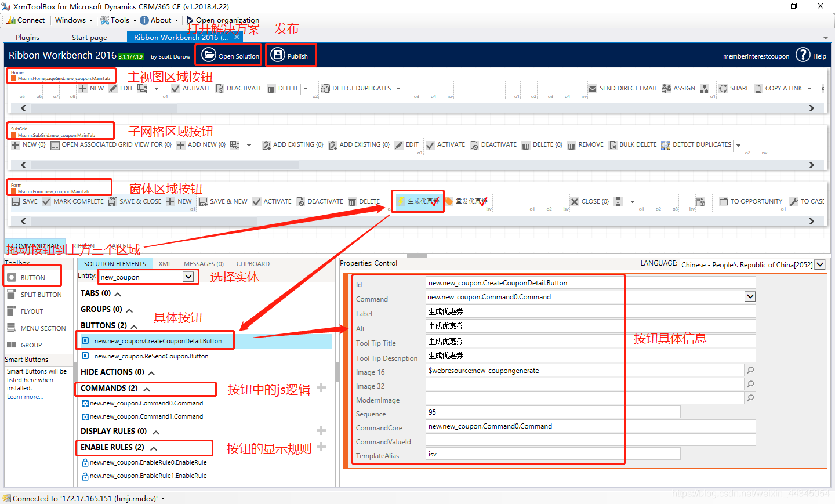Select TO CASE in the Form ribbon
The width and height of the screenshot is (835, 504).
(807, 202)
